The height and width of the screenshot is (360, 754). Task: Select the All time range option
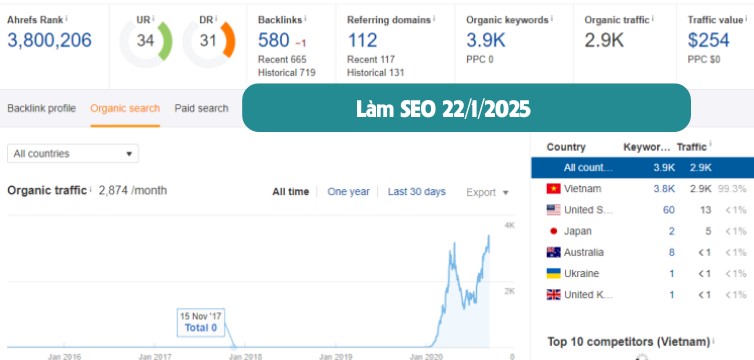[290, 192]
